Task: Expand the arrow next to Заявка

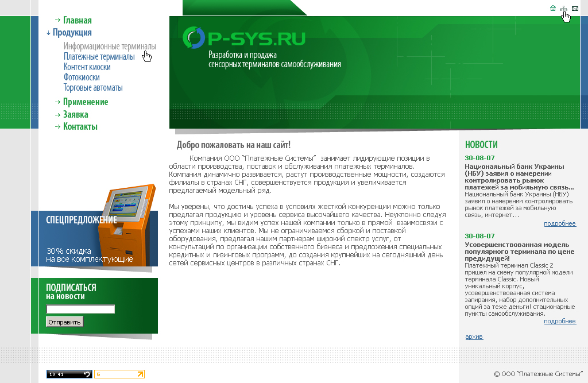Action: click(x=57, y=114)
